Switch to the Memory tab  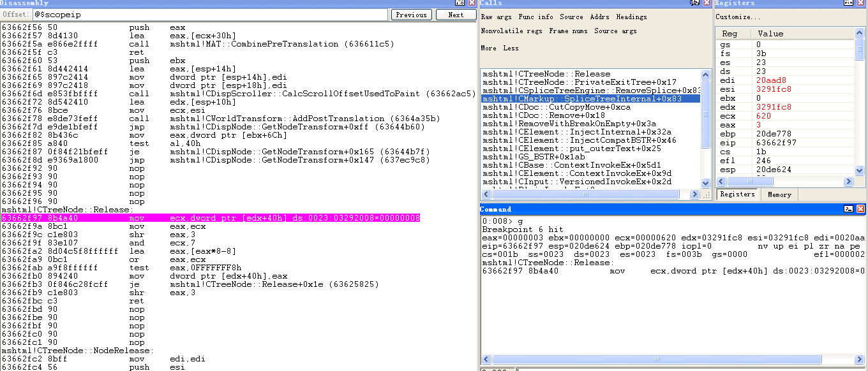click(x=779, y=195)
